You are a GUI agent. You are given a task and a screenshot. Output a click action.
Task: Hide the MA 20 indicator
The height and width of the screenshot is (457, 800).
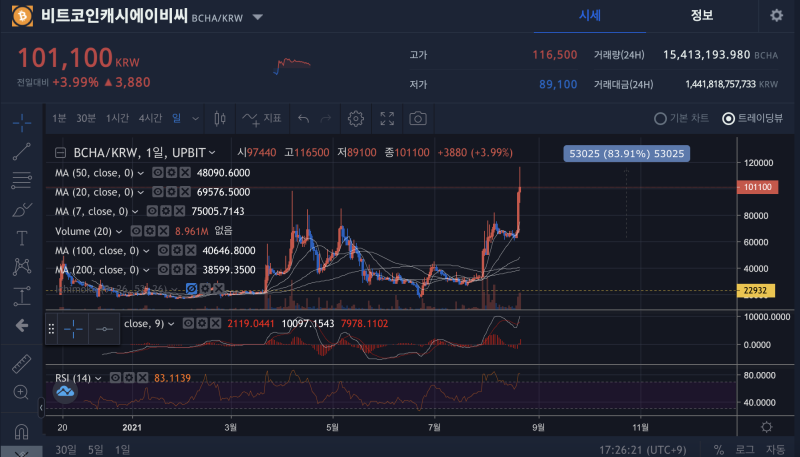point(158,192)
